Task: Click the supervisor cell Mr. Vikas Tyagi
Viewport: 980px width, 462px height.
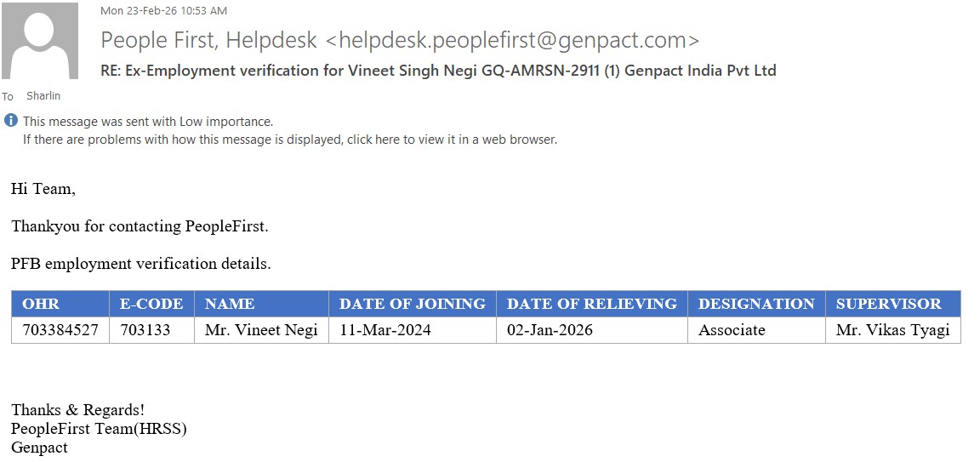Action: [x=892, y=330]
